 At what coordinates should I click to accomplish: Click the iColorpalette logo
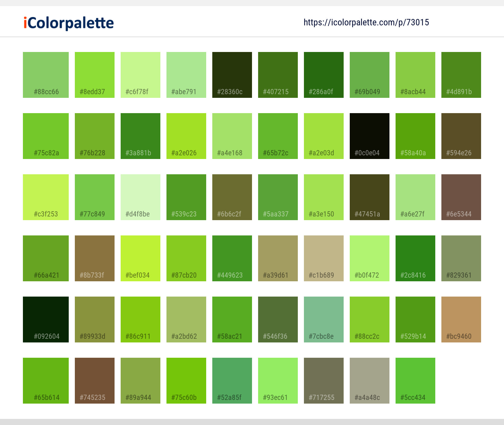(69, 23)
